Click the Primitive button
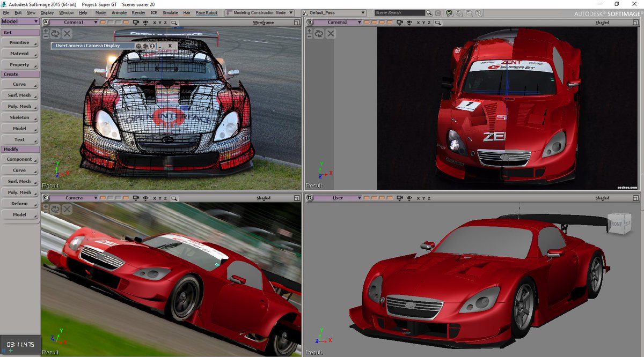Viewport: 644px width, 357px height. [20, 42]
